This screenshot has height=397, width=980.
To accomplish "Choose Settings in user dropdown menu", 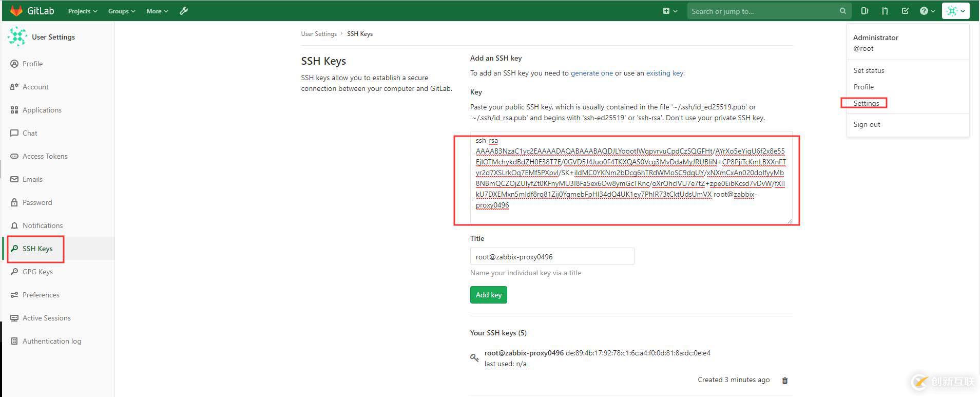I will click(x=866, y=103).
